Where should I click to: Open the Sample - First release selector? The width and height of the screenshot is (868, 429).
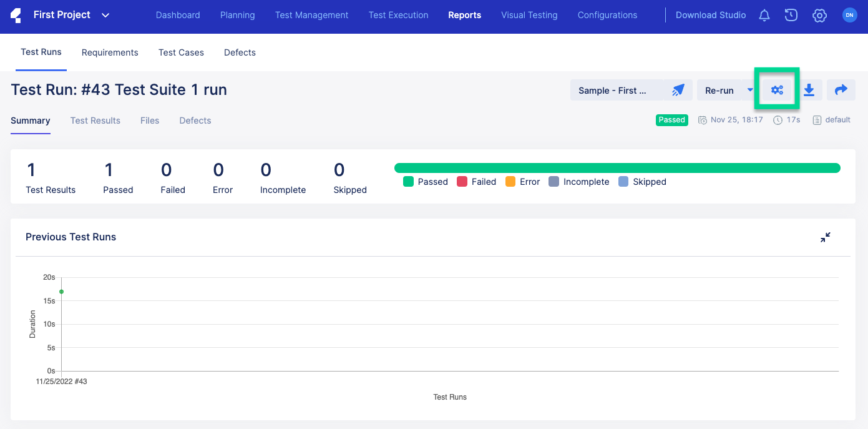[612, 91]
